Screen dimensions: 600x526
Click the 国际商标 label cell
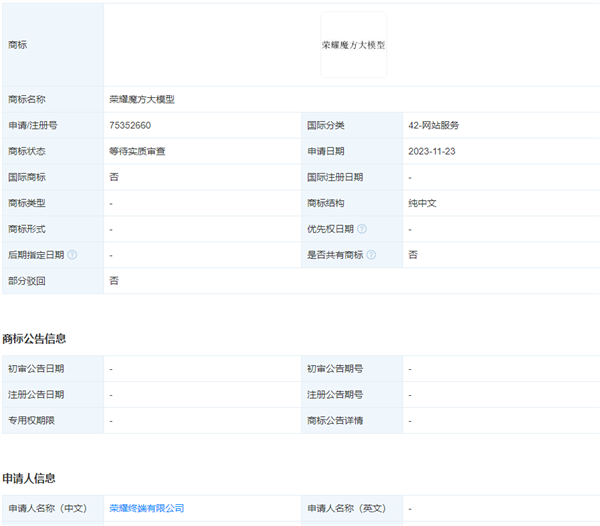click(27, 177)
